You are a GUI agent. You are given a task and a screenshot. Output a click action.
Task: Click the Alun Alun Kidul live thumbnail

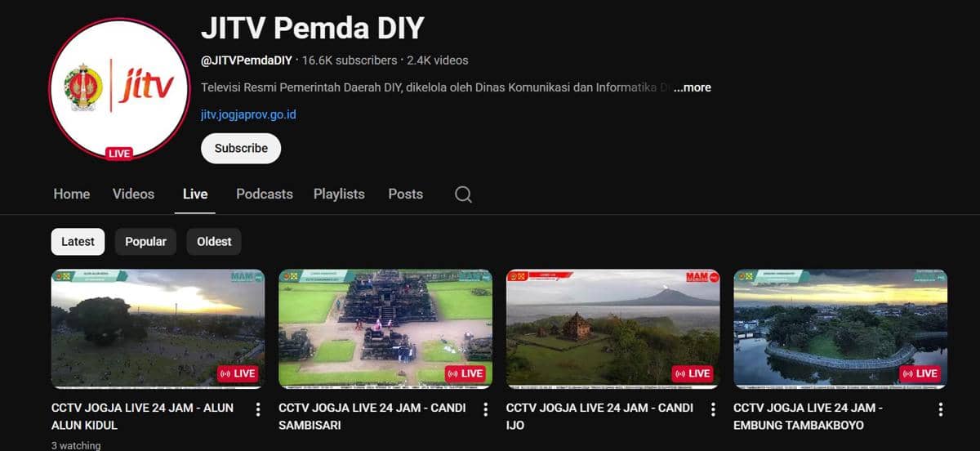pos(158,328)
